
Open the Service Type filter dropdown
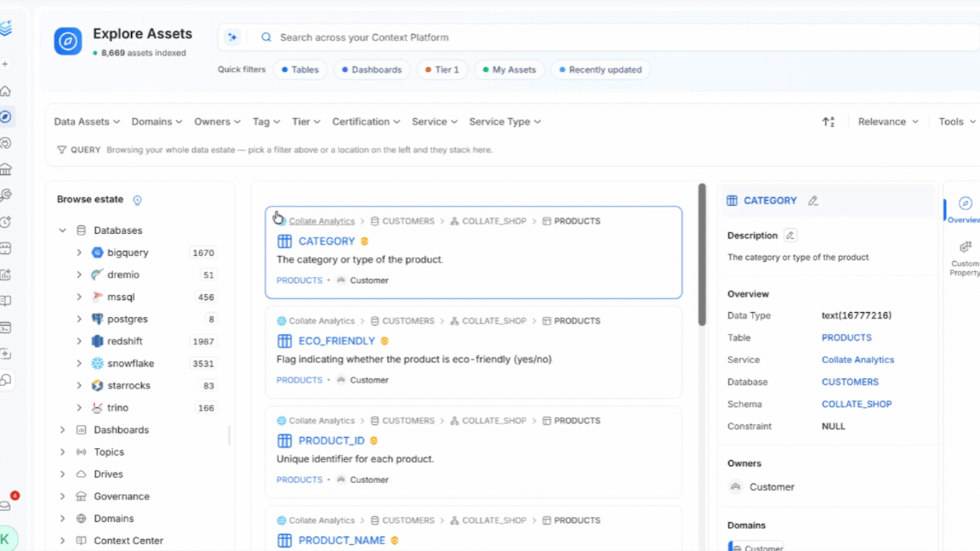tap(505, 122)
